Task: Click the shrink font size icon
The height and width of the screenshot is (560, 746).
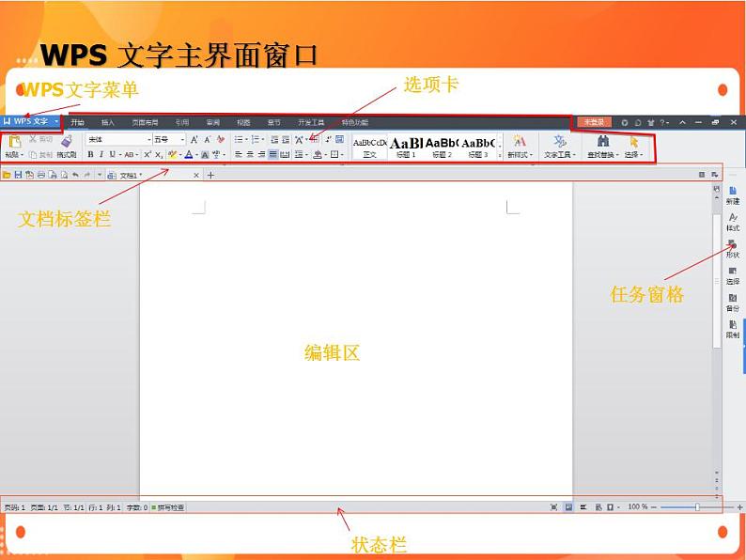Action: click(x=208, y=139)
